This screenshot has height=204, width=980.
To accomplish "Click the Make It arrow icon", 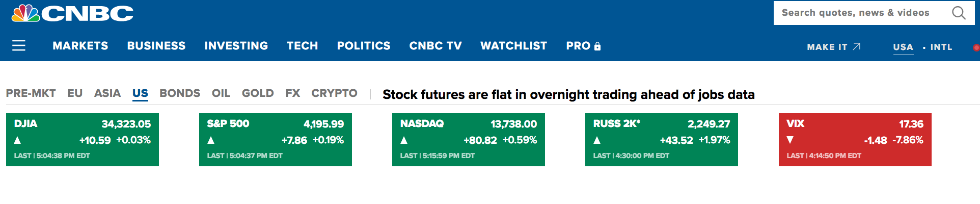I will [857, 46].
